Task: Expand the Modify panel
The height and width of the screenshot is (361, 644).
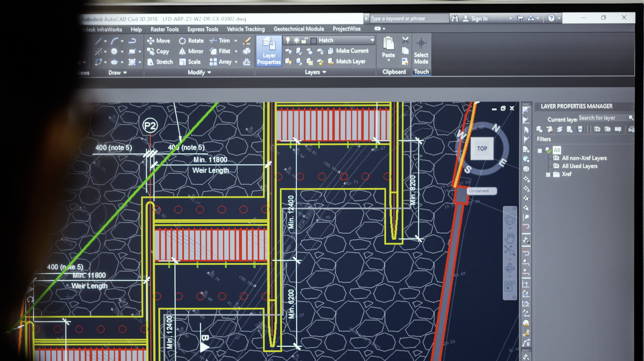Action: (199, 72)
